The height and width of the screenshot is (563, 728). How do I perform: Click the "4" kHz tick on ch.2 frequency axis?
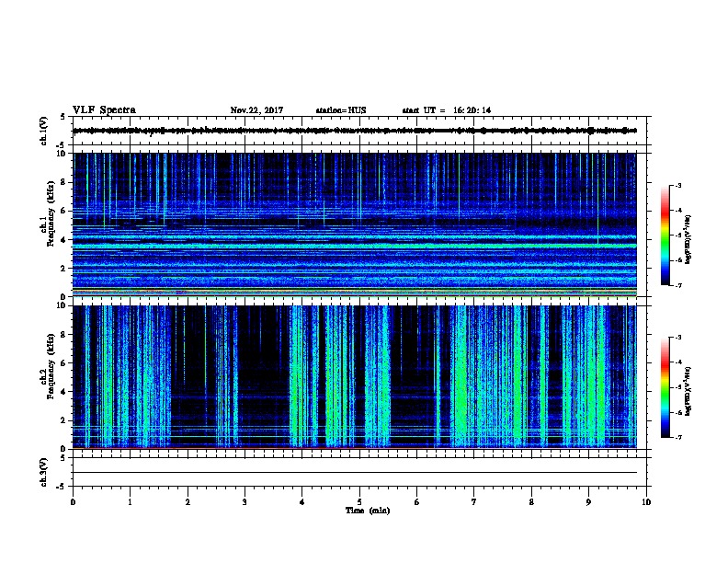click(x=63, y=392)
